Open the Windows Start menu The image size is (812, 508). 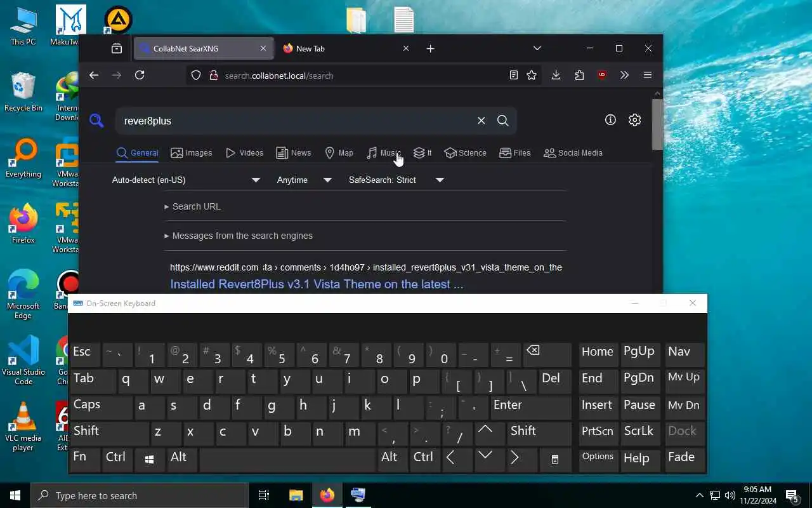tap(15, 495)
